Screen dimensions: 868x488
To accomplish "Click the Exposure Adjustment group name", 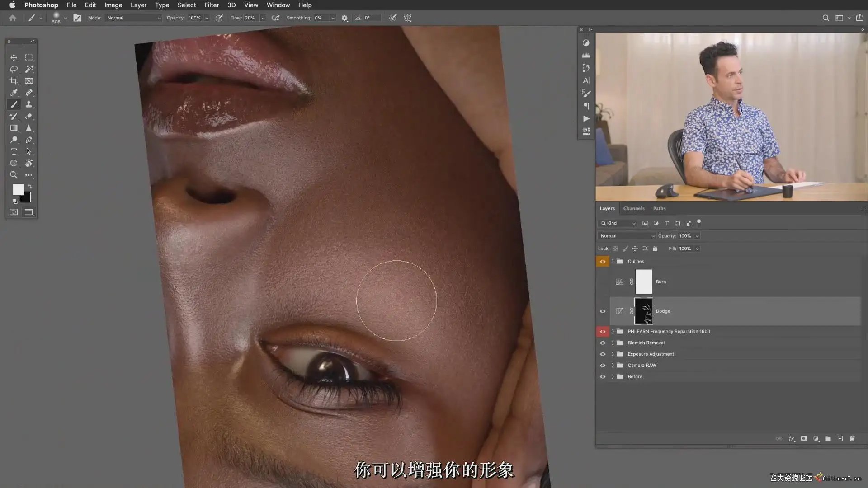I will [x=651, y=354].
